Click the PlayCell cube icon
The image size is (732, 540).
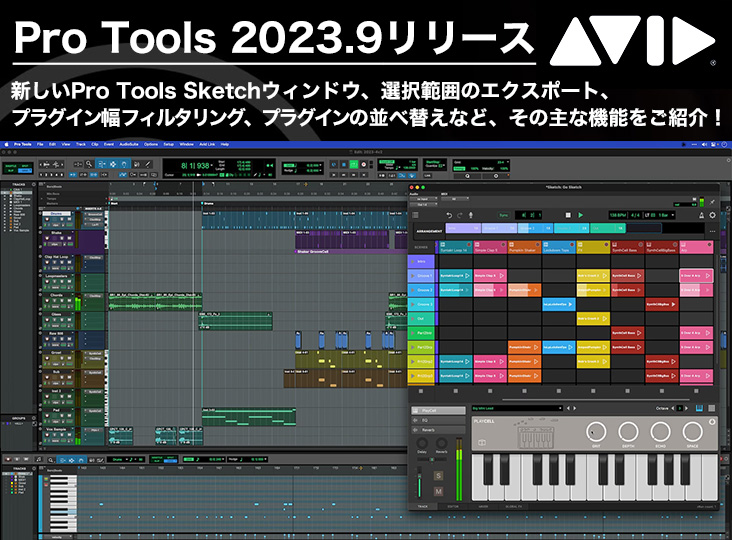[481, 442]
